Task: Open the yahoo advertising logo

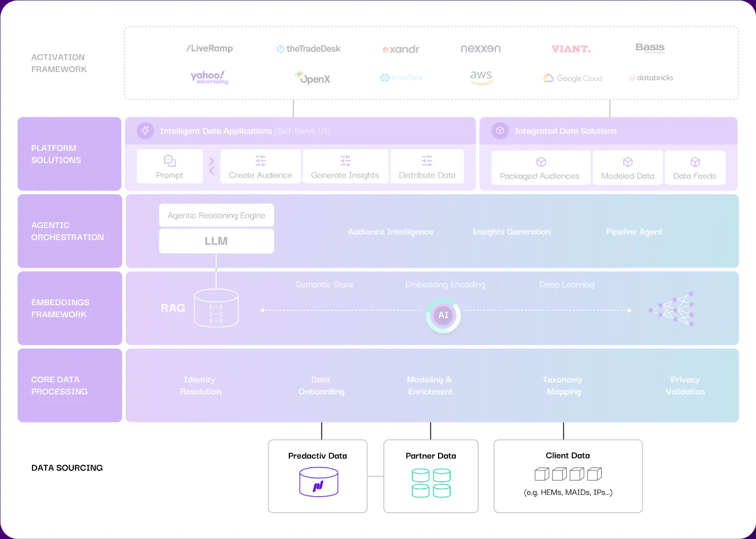Action: tap(209, 77)
